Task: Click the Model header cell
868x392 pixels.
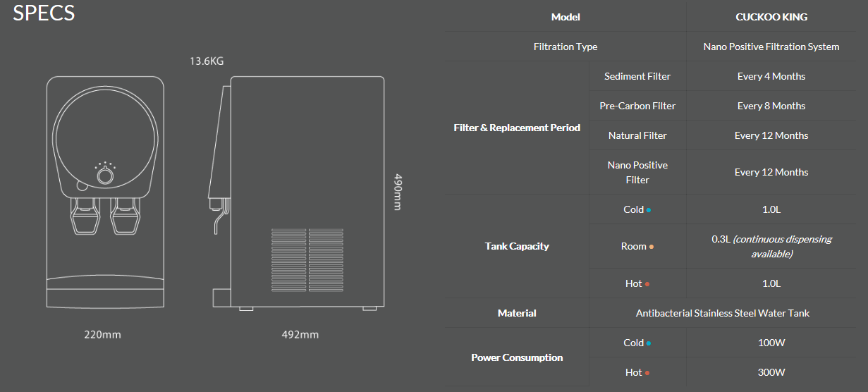Action: 566,17
